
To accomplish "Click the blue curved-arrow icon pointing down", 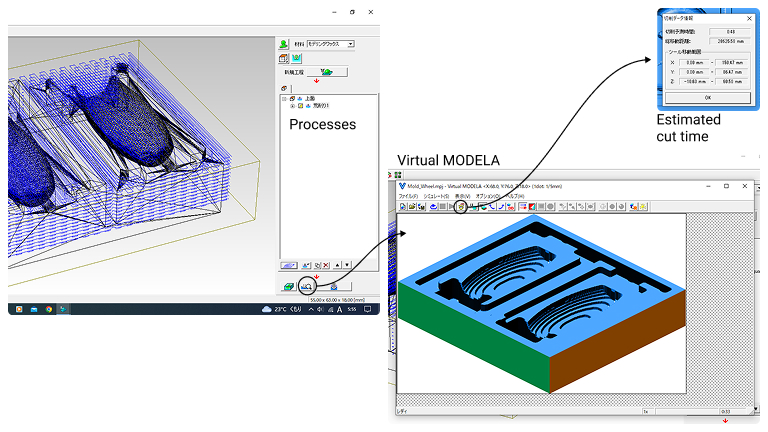I will point(492,207).
